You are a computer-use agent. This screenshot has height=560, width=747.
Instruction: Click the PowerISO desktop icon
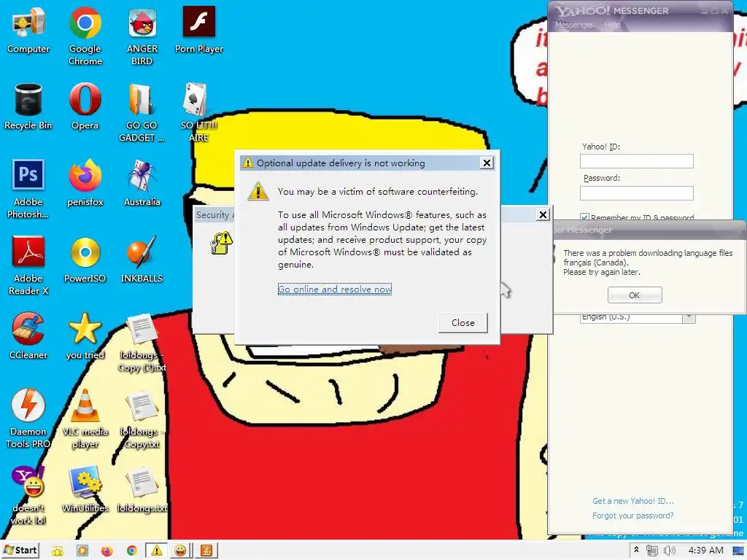[x=85, y=260]
